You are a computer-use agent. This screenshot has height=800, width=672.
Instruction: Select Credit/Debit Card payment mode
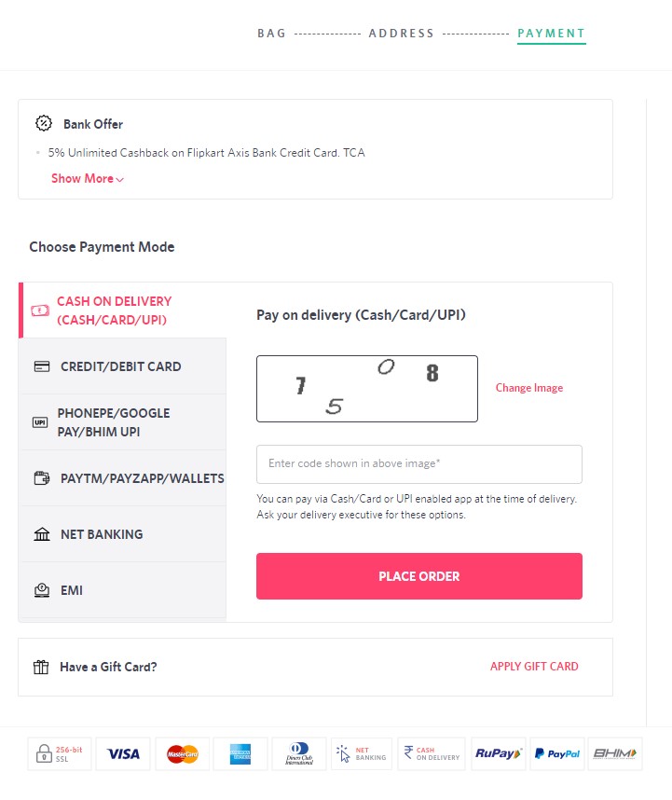[x=122, y=366]
